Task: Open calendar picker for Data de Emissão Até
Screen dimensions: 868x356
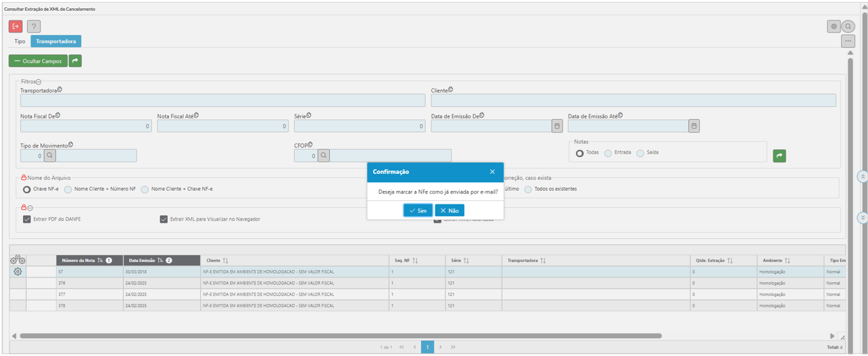Action: [x=694, y=126]
